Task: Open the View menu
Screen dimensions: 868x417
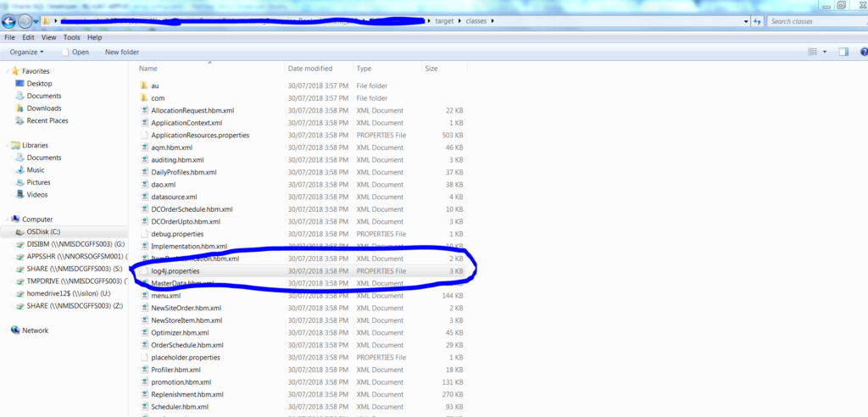Action: click(x=48, y=37)
